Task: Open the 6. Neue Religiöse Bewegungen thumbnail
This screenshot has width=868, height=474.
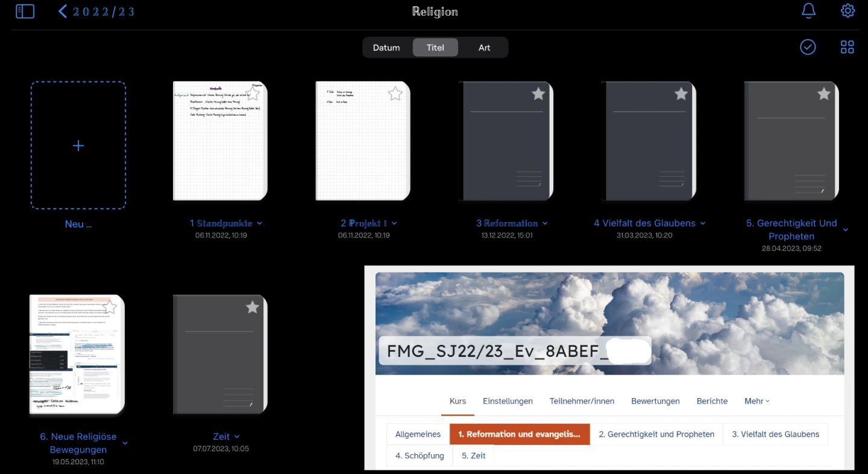Action: [x=77, y=354]
